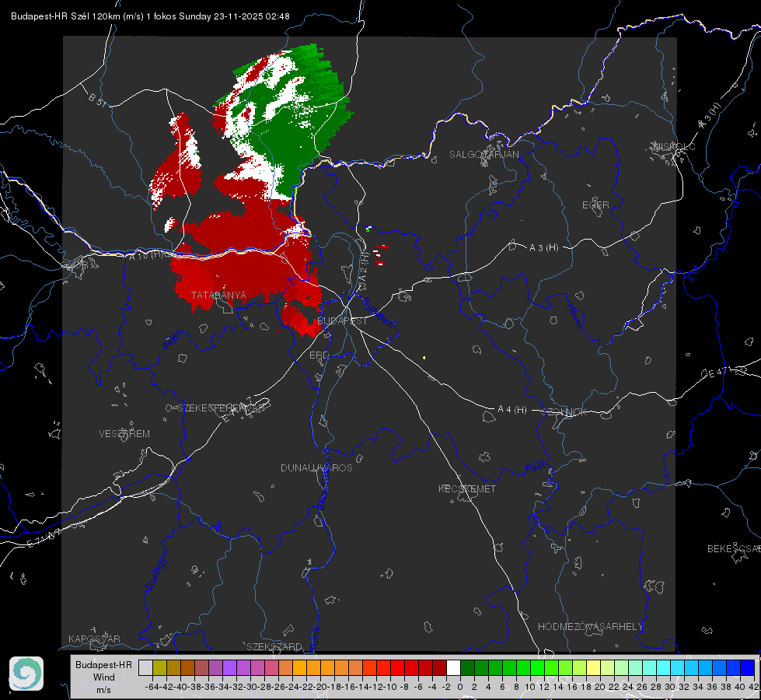761x700 pixels.
Task: Click the EGER city label
Action: 595,205
